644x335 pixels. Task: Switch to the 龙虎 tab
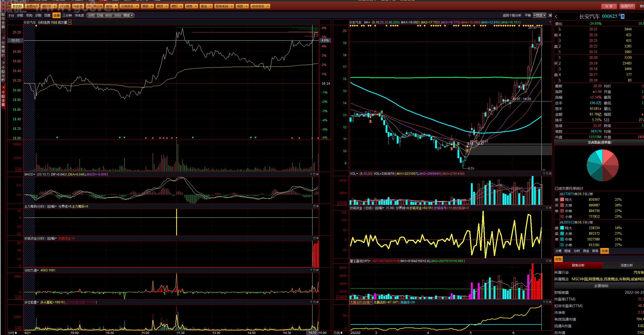(x=605, y=251)
